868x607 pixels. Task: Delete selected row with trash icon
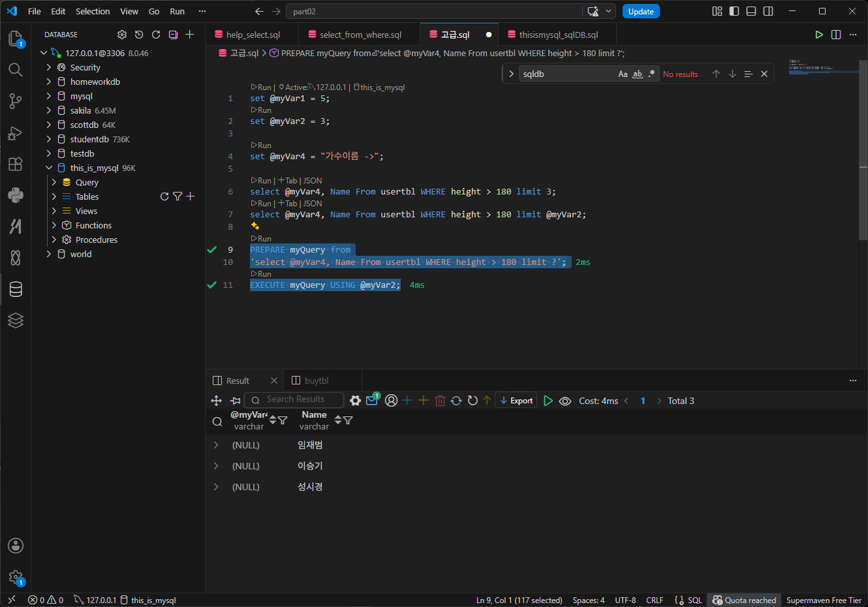click(x=440, y=401)
